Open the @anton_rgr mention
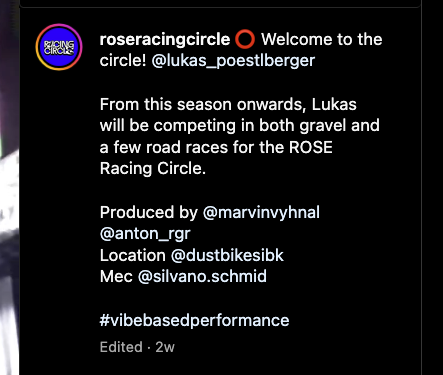Screen dimensions: 443x375 coord(145,234)
